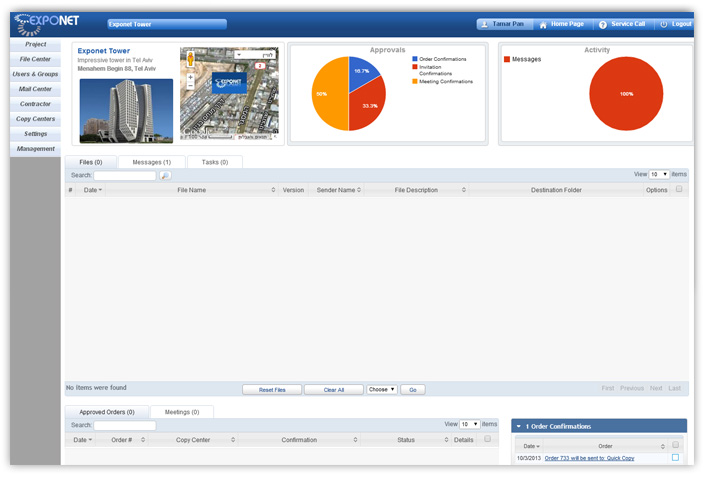The image size is (707, 477).
Task: Click orange Meeting Confirmations pie slice
Action: point(329,93)
